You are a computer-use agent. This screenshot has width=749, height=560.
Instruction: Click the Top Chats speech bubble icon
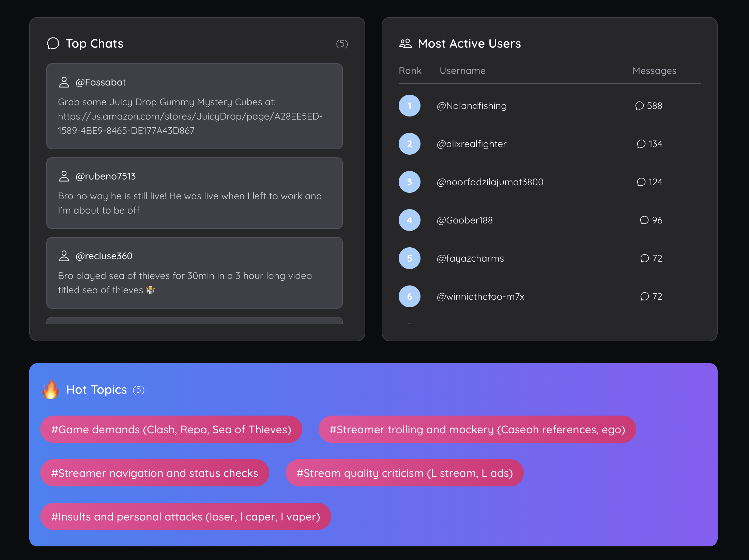53,44
